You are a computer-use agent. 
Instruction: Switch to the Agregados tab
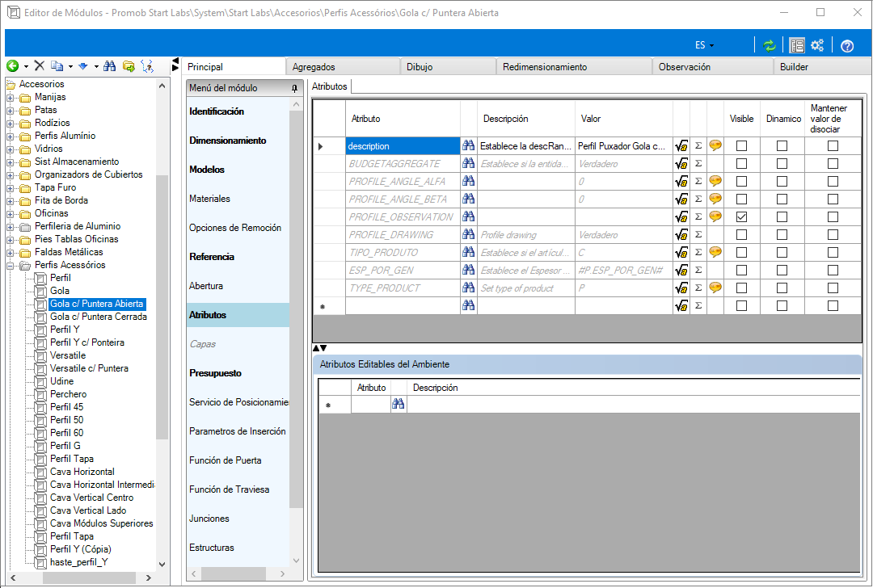343,67
